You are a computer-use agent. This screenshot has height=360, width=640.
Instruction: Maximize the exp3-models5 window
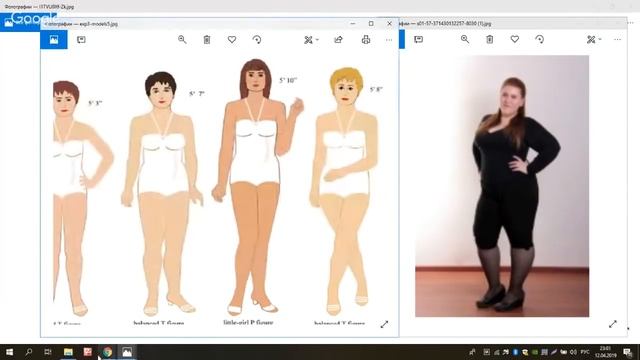pos(371,24)
